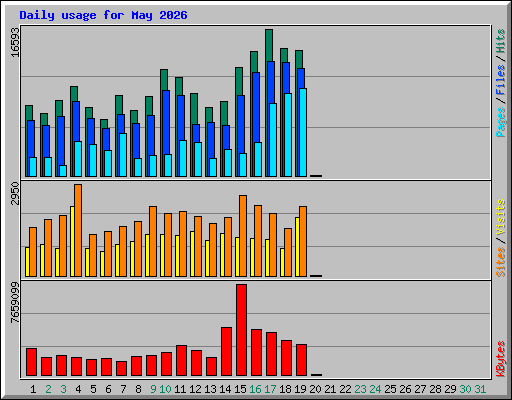The height and width of the screenshot is (400, 512).
Task: Click the red KBytes bar for day 16
Action: click(256, 353)
